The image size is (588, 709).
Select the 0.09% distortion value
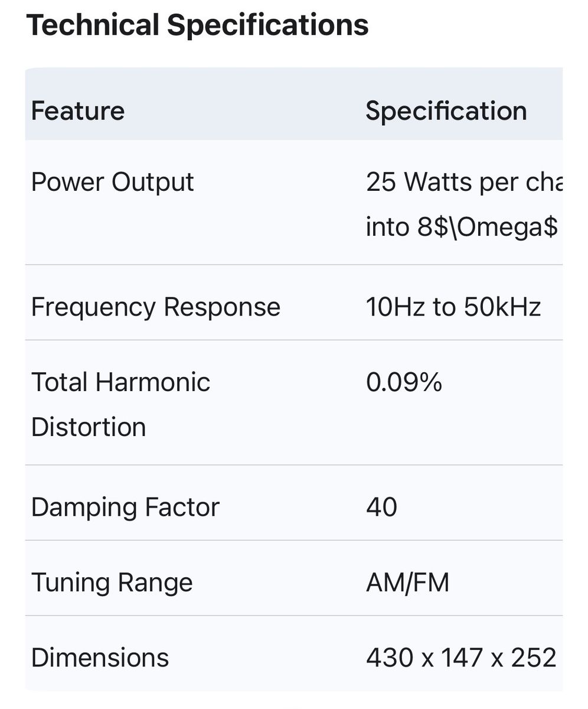(404, 382)
